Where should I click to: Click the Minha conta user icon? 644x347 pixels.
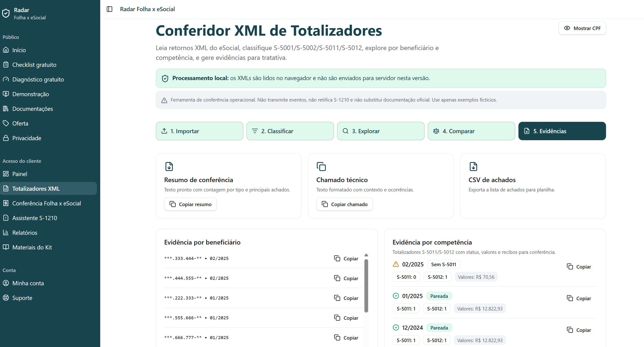pos(6,283)
